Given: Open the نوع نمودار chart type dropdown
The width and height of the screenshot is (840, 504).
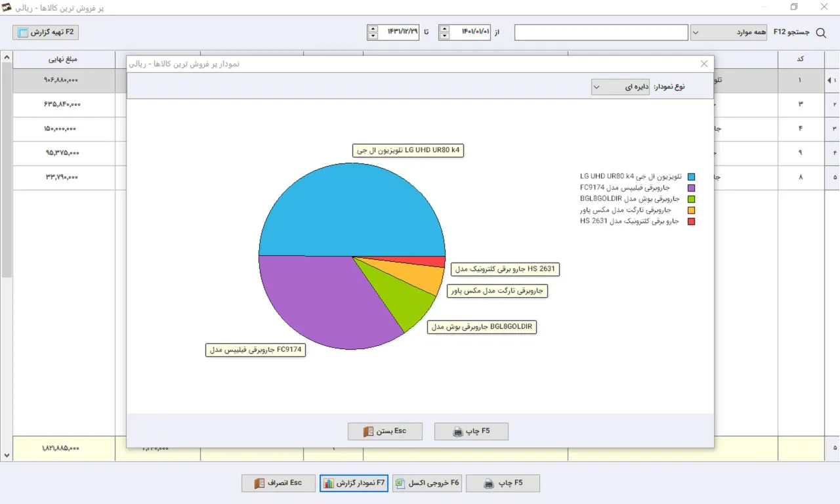Looking at the screenshot, I should [x=621, y=87].
